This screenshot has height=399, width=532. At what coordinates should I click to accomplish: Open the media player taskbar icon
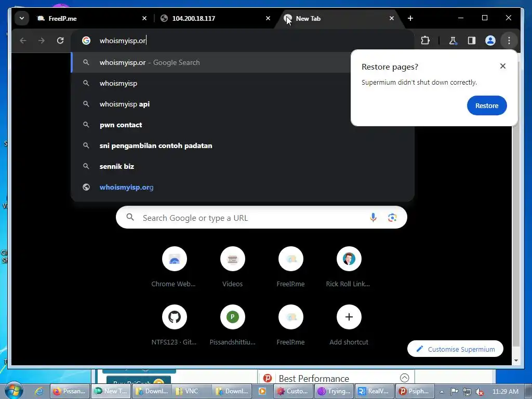point(262,391)
